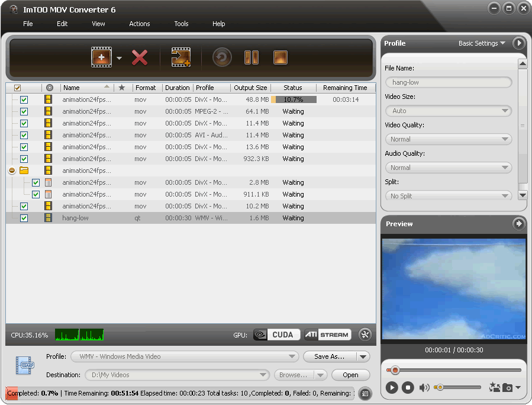The height and width of the screenshot is (405, 532).
Task: Expand the Preview panel arrow button
Action: pos(518,223)
